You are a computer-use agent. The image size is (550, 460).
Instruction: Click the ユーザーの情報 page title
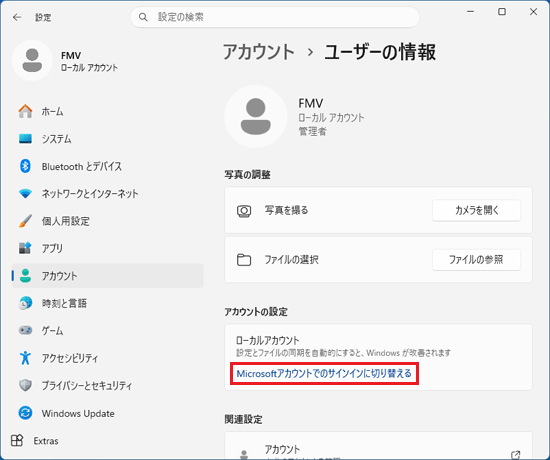(x=380, y=52)
